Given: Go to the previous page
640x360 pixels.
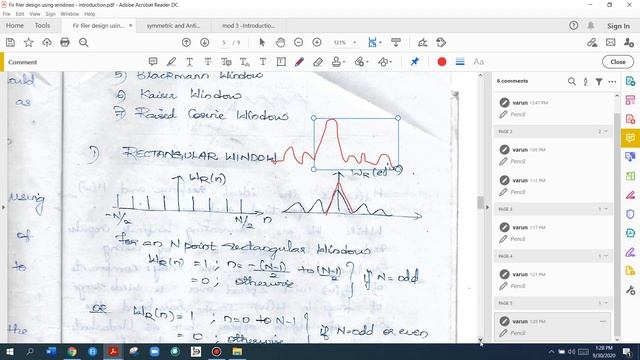Looking at the screenshot, I should click(186, 42).
